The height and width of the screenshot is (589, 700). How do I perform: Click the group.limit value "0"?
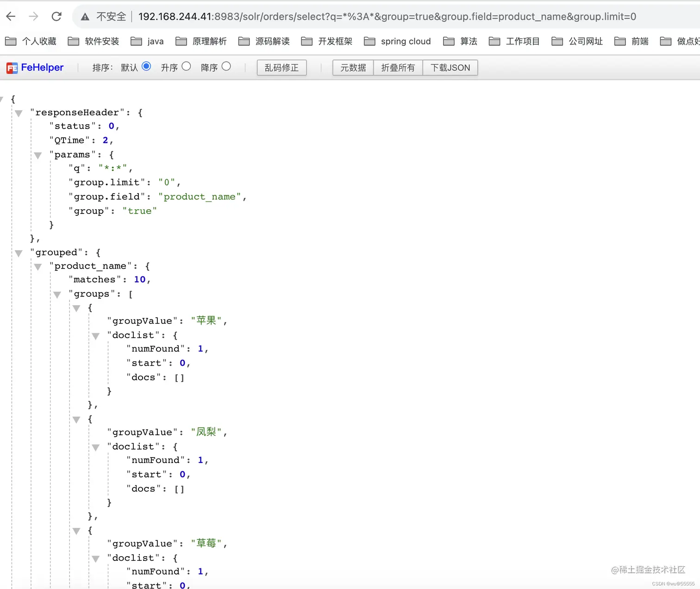[x=167, y=182]
